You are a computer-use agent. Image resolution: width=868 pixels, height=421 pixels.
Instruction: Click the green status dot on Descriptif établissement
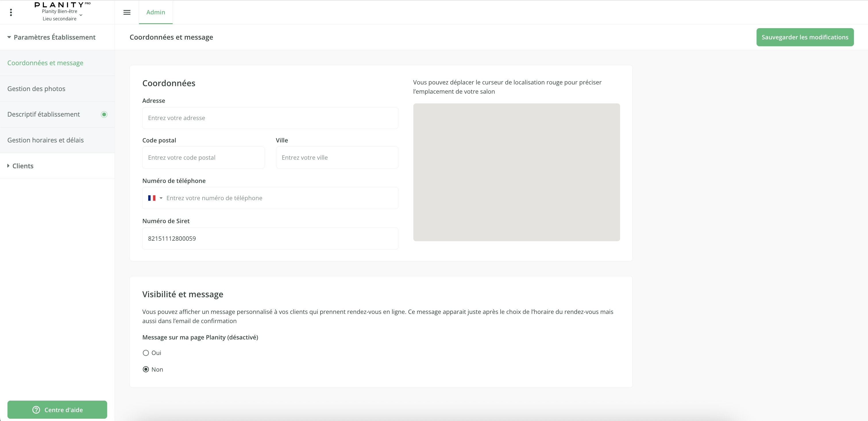tap(104, 115)
